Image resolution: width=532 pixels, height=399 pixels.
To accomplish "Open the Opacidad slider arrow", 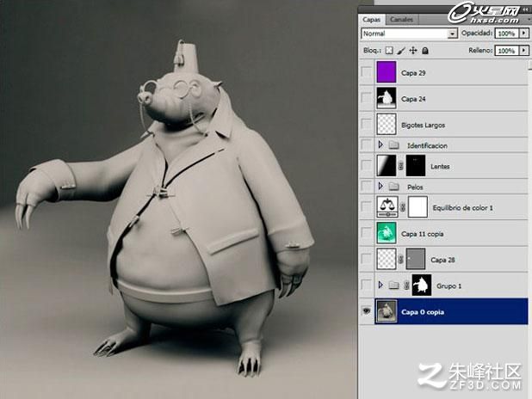I will point(524,34).
